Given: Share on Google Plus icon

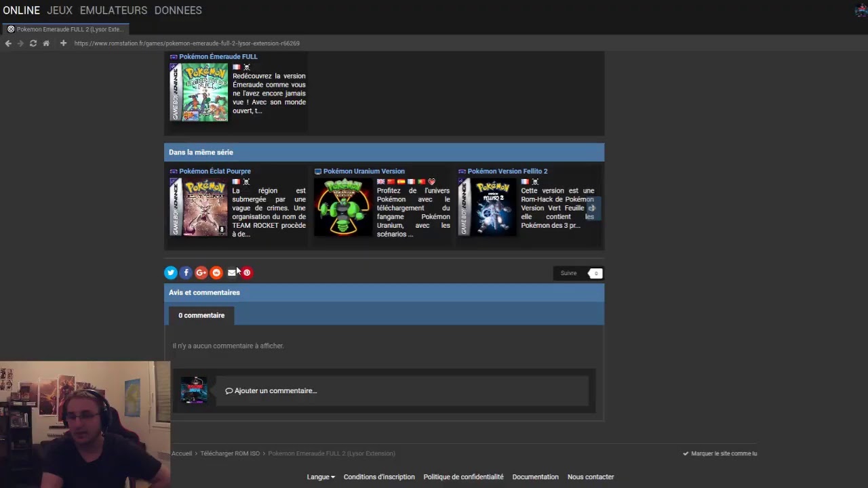Looking at the screenshot, I should click(x=201, y=272).
